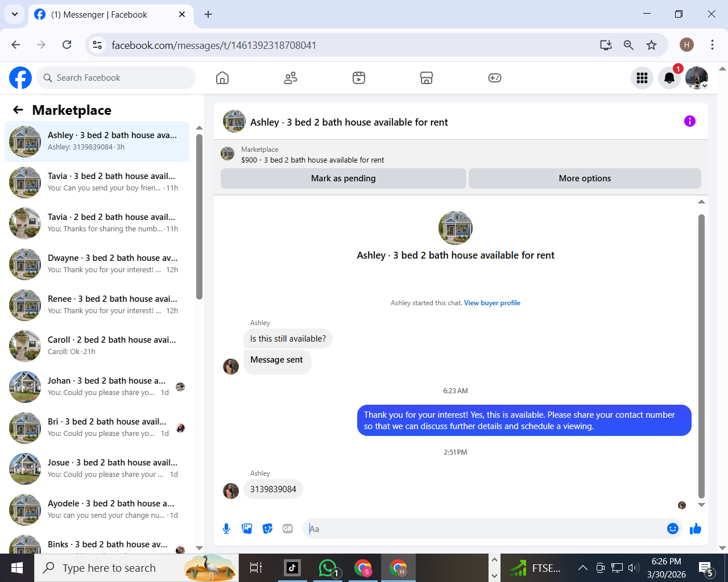Attach a photo file icon
728x582 pixels.
pos(247,529)
